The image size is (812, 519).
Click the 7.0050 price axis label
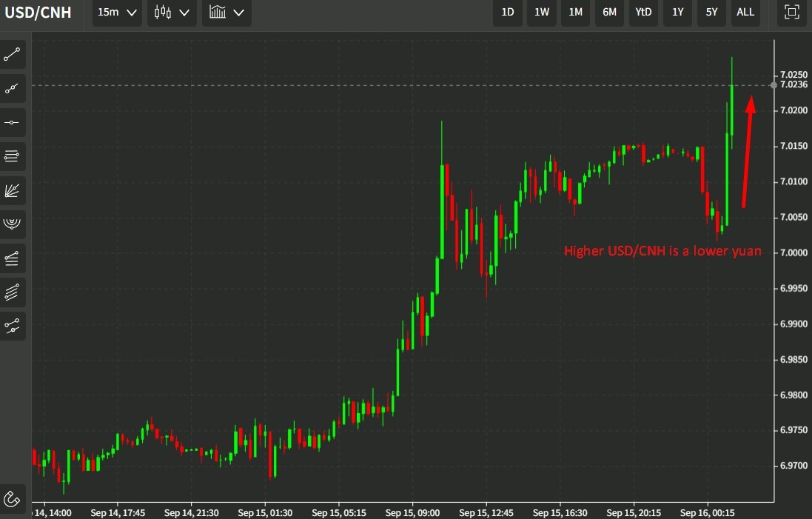click(x=793, y=217)
